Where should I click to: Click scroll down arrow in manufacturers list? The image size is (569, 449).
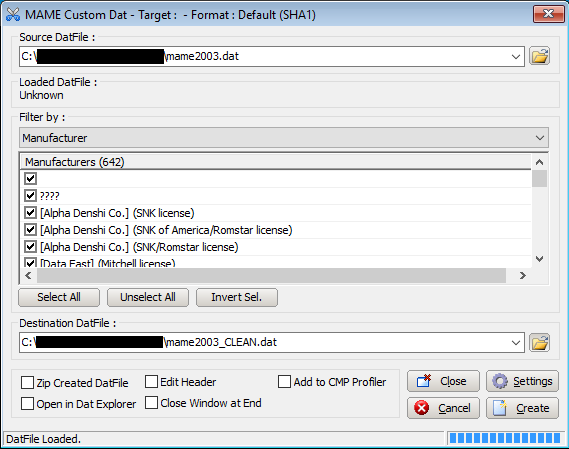[x=540, y=259]
